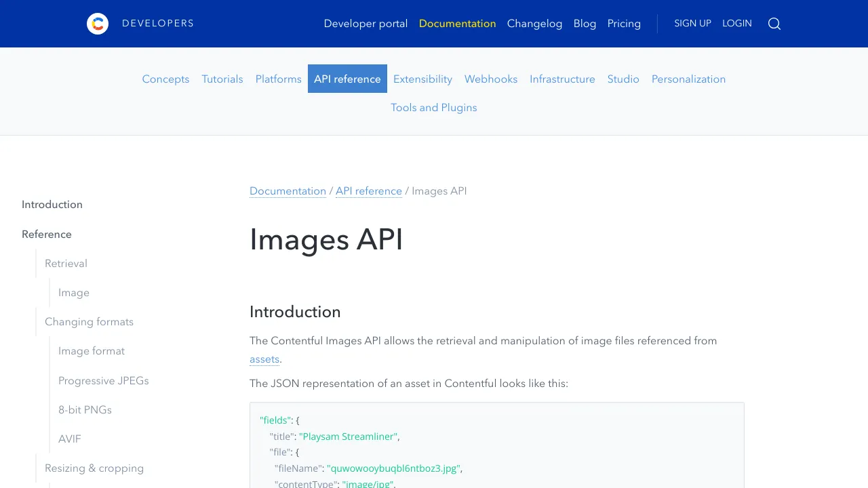Image resolution: width=868 pixels, height=488 pixels.
Task: Jump to Introduction in sidebar
Action: (x=52, y=205)
